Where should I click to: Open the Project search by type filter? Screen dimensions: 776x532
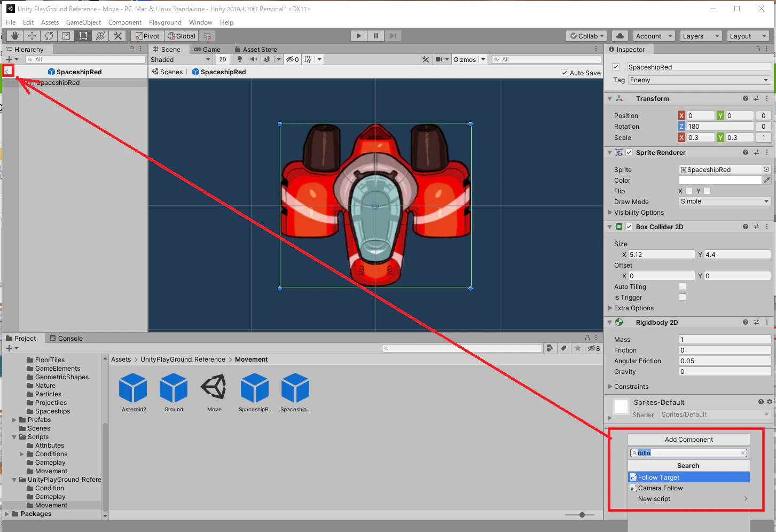(x=550, y=348)
